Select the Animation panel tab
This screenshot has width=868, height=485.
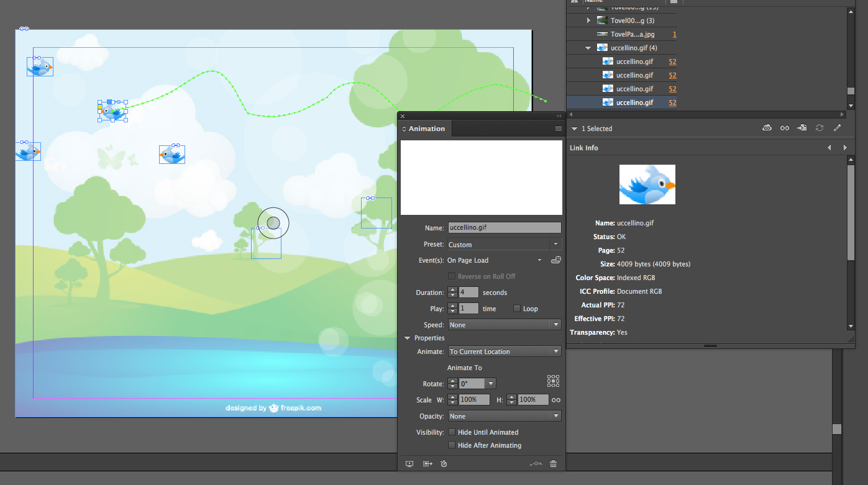(x=424, y=129)
